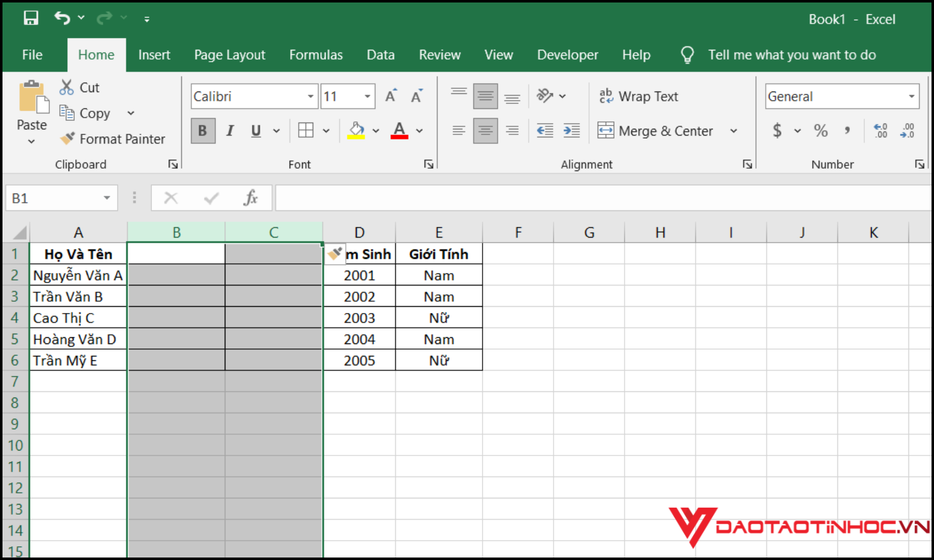Enable Wrap Text for selected cells
The height and width of the screenshot is (560, 934).
pos(638,96)
